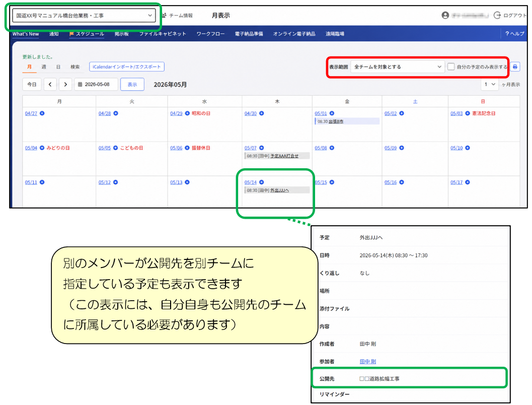Add a schedule on 05/07 via plus icon

[262, 148]
